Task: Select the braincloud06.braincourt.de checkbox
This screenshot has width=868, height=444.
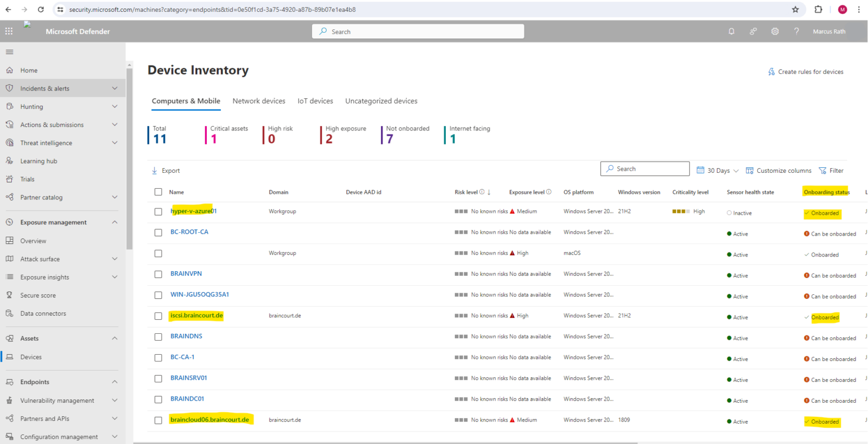Action: tap(158, 420)
